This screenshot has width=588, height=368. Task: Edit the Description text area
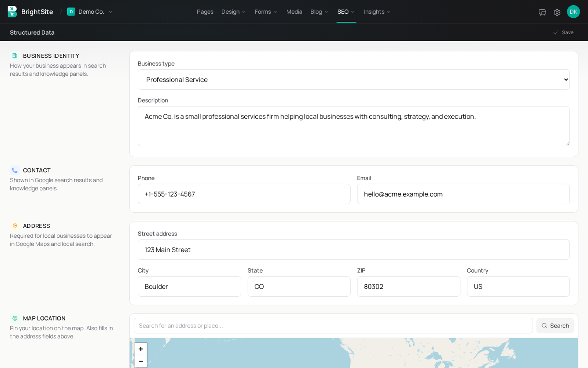pyautogui.click(x=354, y=126)
